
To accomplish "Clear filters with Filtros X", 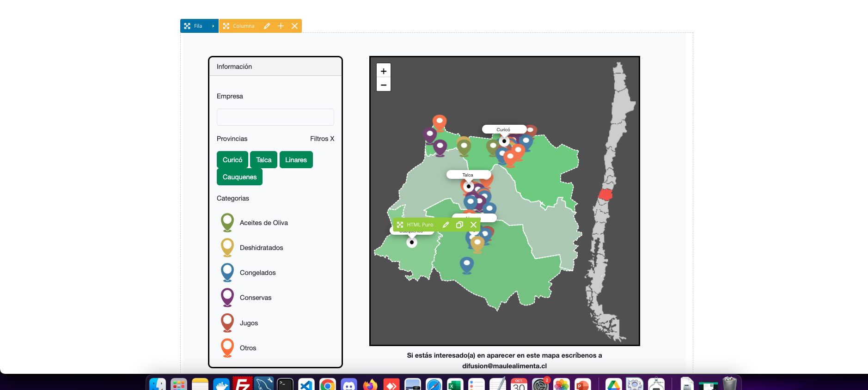I will click(322, 139).
